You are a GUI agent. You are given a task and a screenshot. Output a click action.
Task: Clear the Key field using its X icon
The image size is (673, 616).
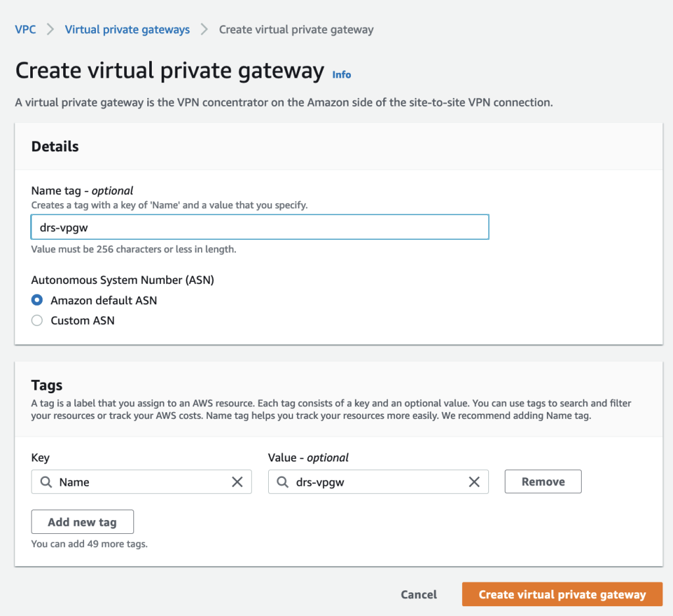tap(237, 481)
